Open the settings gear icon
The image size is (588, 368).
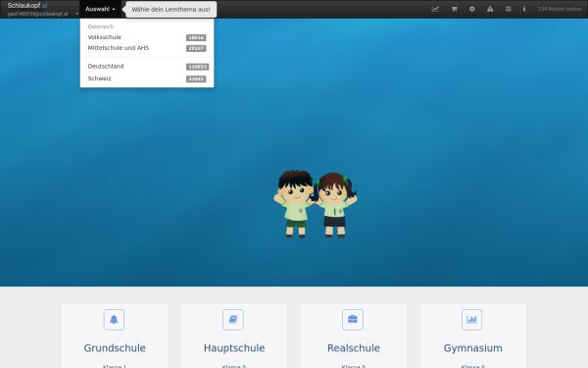(472, 9)
